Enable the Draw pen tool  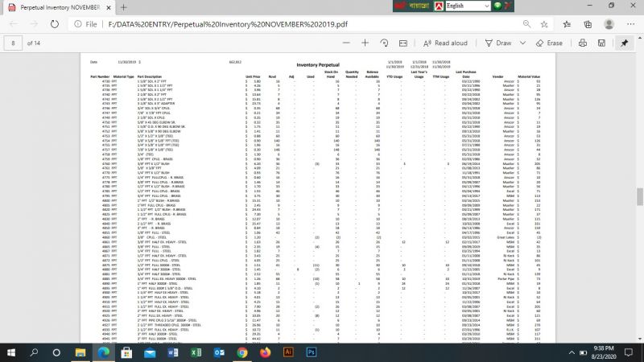497,43
